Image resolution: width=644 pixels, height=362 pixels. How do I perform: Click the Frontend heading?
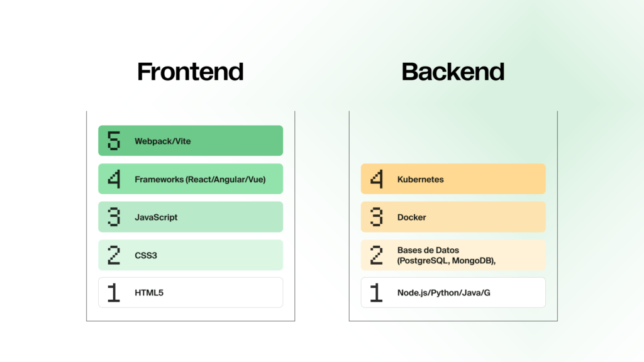pos(191,72)
